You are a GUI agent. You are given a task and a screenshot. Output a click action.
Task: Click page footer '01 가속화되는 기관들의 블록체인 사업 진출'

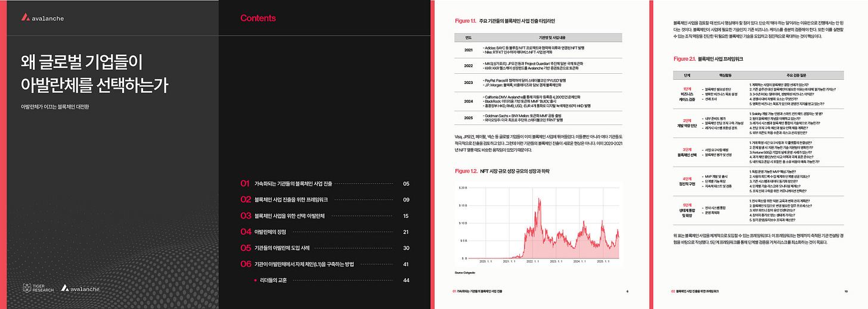tap(478, 292)
